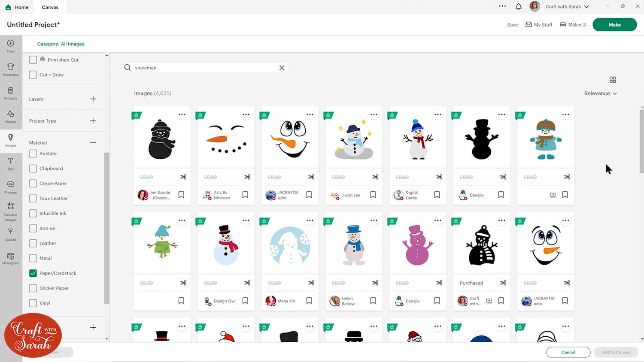Open the New project sidebar icon
Image resolution: width=644 pixels, height=362 pixels.
11,46
